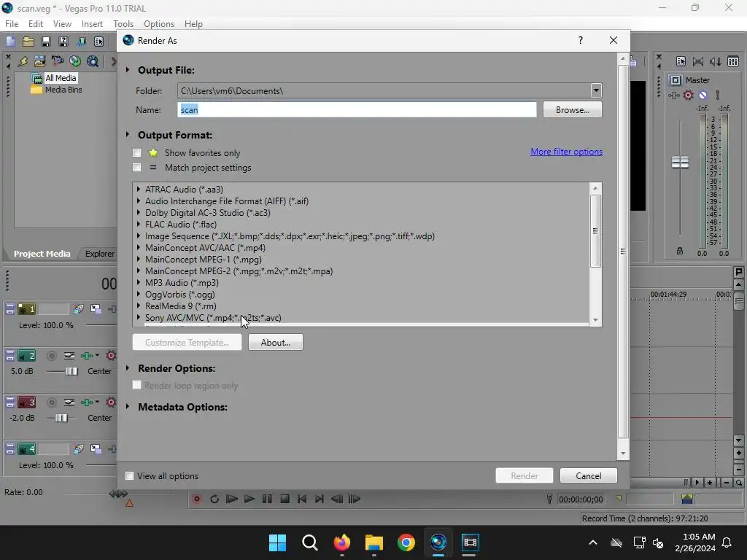Open Track FX gear on audio track 2

pos(111,356)
